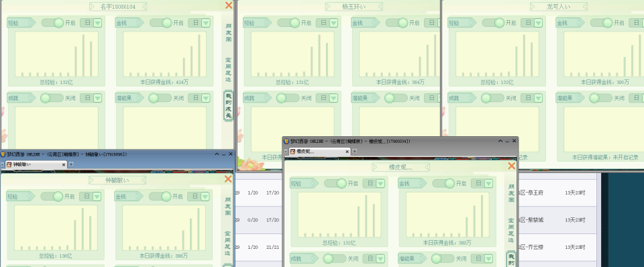Click the plus icon beside 钟毓敏い tab
Viewport: 644px width, 267px height.
[70, 164]
